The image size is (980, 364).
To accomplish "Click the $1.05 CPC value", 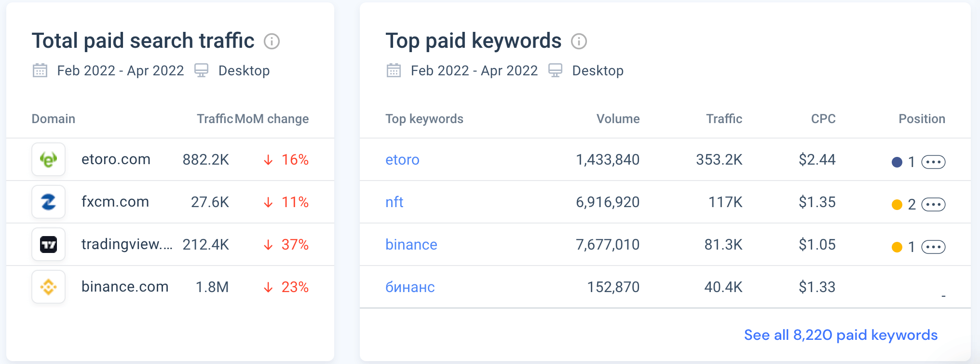I will coord(817,245).
